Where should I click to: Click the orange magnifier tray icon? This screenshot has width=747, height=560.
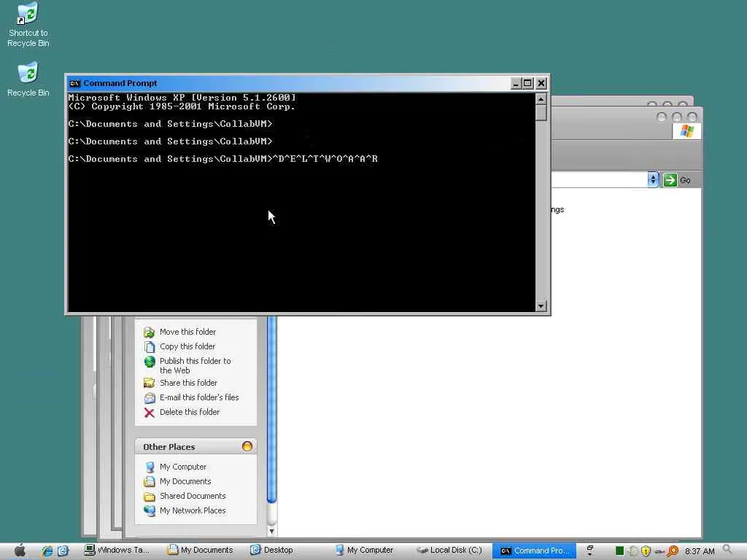pyautogui.click(x=673, y=551)
